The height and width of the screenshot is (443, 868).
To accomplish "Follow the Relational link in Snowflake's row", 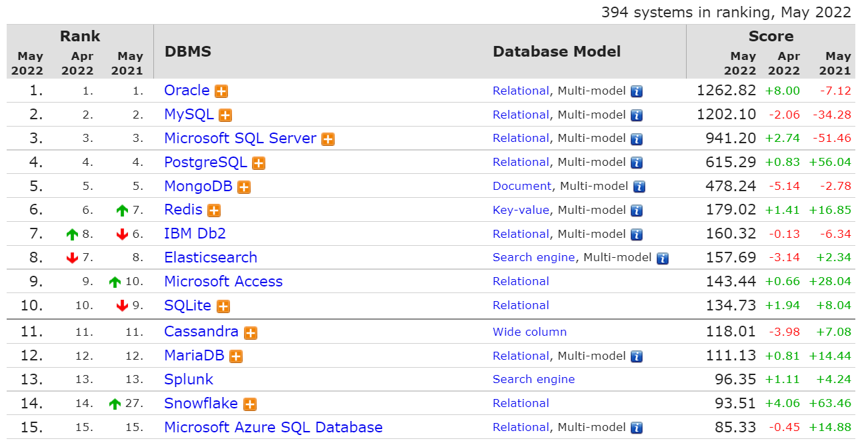I will (x=521, y=404).
